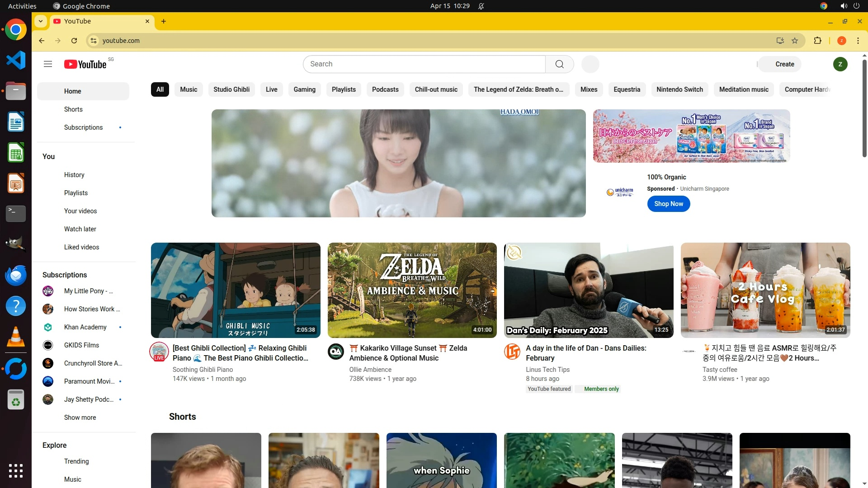
Task: Open the Chrome extensions puzzle icon
Action: click(817, 41)
